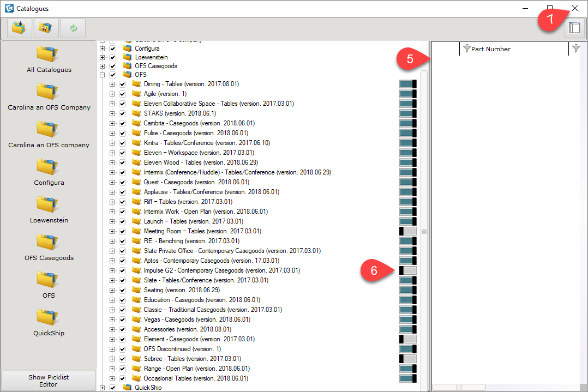Uncheck the STAKS catalogue checkbox
The height and width of the screenshot is (392, 588).
pos(122,113)
